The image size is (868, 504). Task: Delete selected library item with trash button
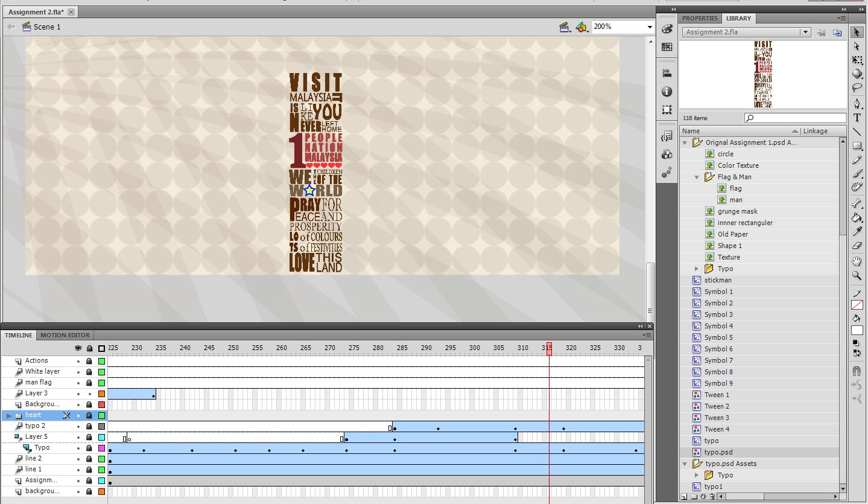[712, 497]
